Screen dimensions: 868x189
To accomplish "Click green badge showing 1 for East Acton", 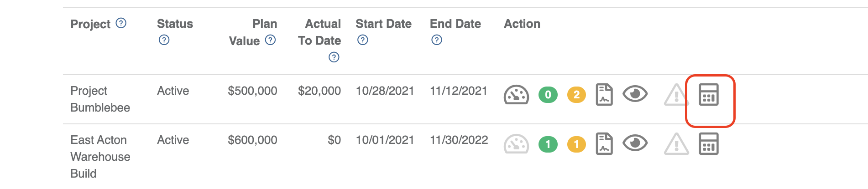I will [x=548, y=144].
